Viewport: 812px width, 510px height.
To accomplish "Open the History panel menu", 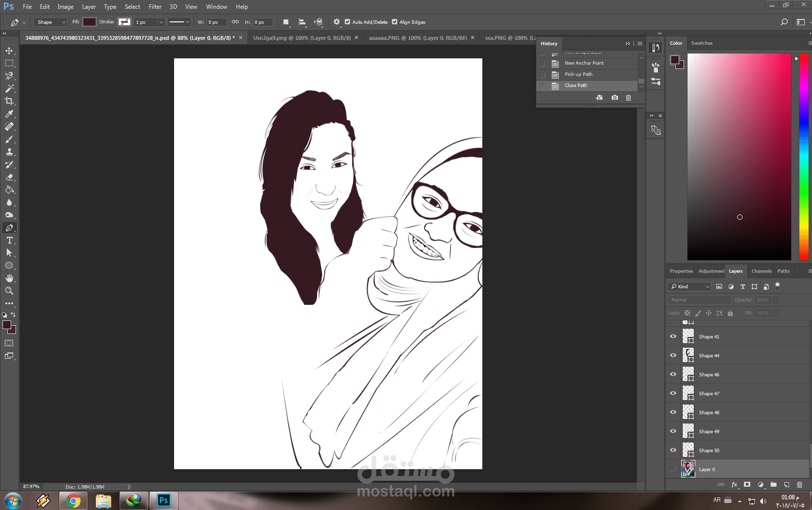I will coord(640,43).
